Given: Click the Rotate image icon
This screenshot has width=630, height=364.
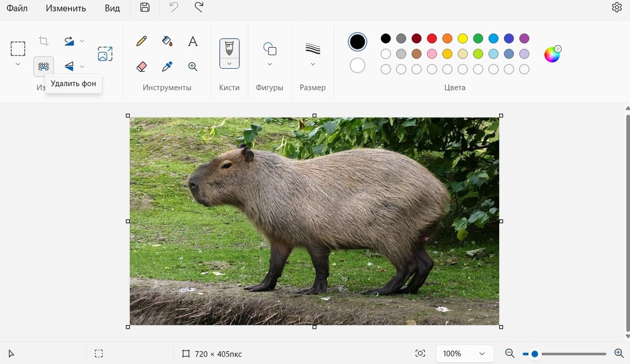Looking at the screenshot, I should (69, 41).
